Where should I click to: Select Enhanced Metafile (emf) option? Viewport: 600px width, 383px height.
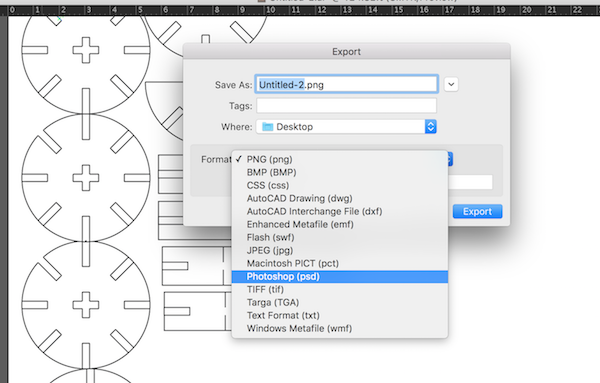click(x=340, y=224)
